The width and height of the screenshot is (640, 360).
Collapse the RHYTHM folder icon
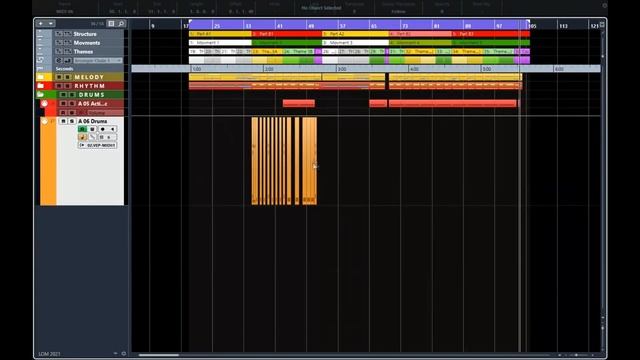(x=40, y=86)
